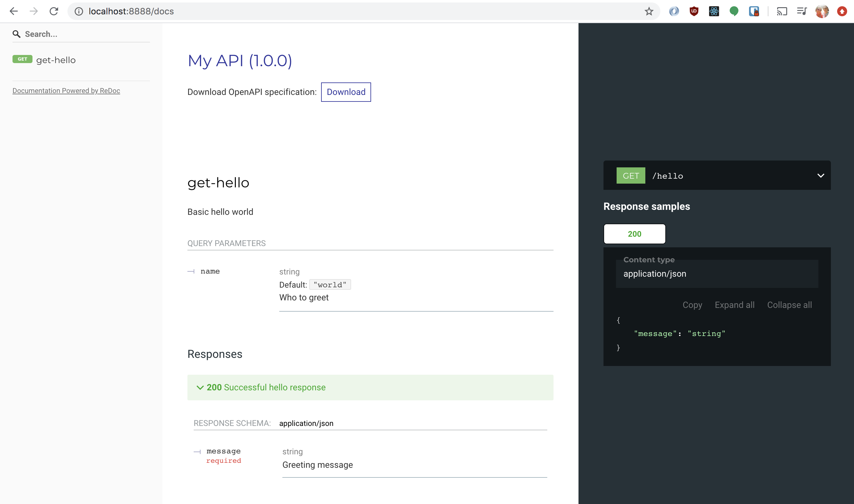The width and height of the screenshot is (854, 504).
Task: Click the "world" default value
Action: (x=330, y=284)
